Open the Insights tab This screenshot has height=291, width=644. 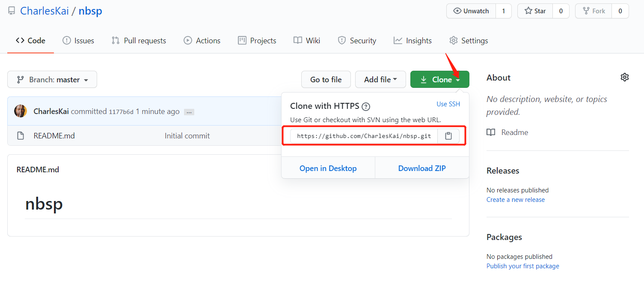click(x=413, y=41)
